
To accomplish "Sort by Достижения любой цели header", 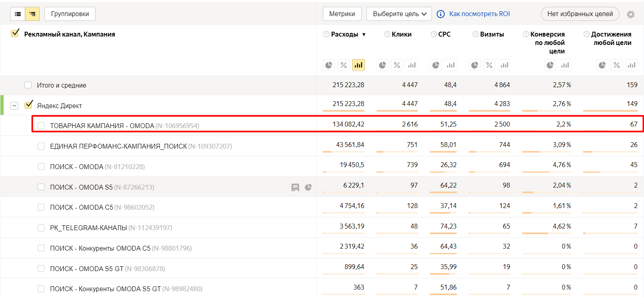I will click(x=612, y=39).
